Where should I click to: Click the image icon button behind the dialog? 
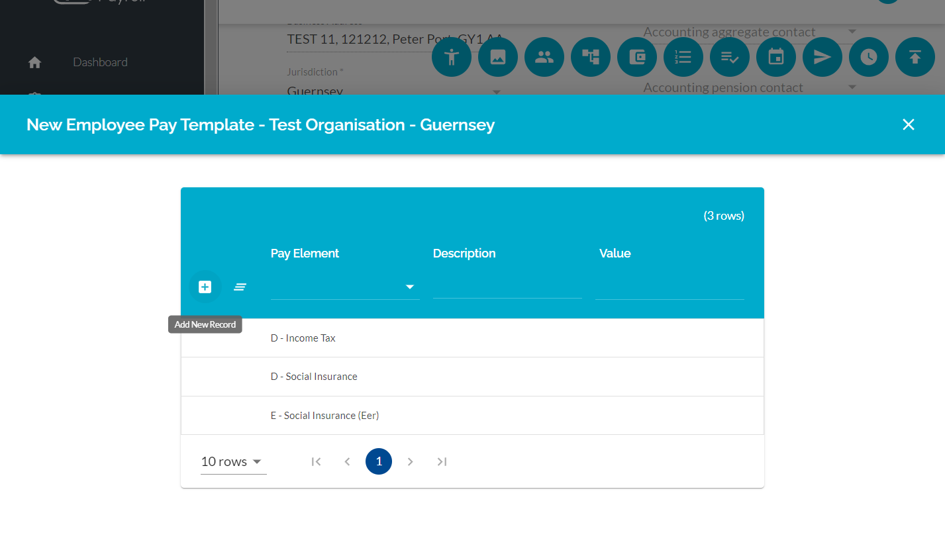coord(498,57)
